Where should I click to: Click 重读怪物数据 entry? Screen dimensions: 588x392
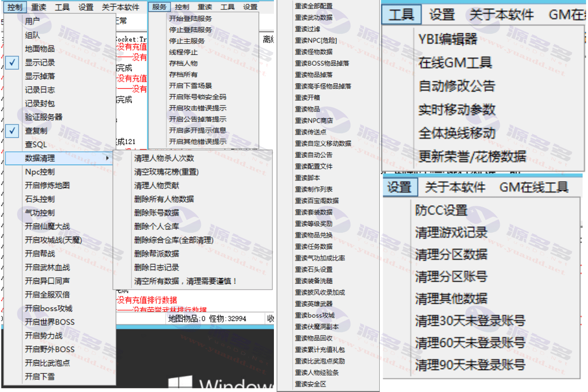(314, 51)
